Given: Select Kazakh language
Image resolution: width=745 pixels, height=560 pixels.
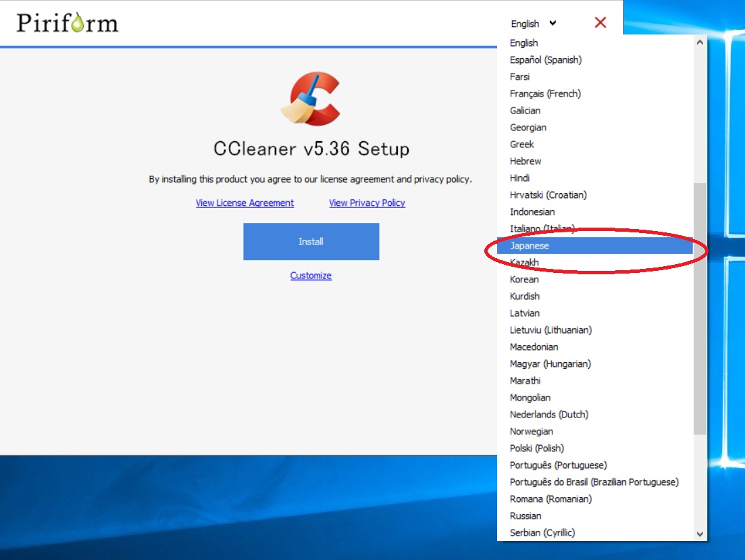Looking at the screenshot, I should 595,262.
